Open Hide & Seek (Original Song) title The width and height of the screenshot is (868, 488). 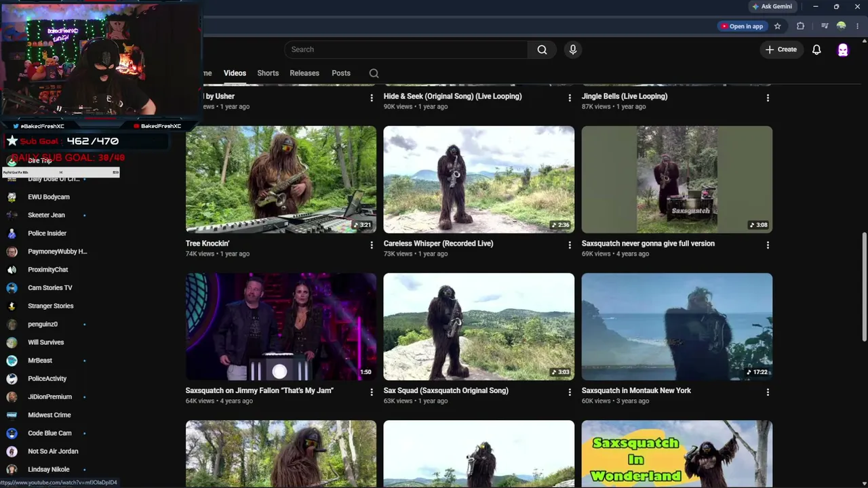(453, 96)
